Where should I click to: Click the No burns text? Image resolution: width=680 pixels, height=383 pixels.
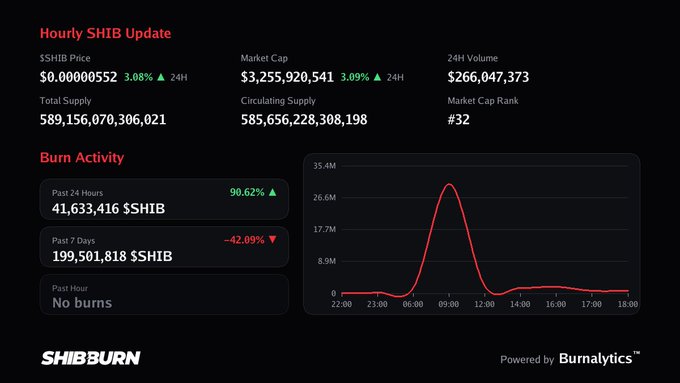(82, 303)
